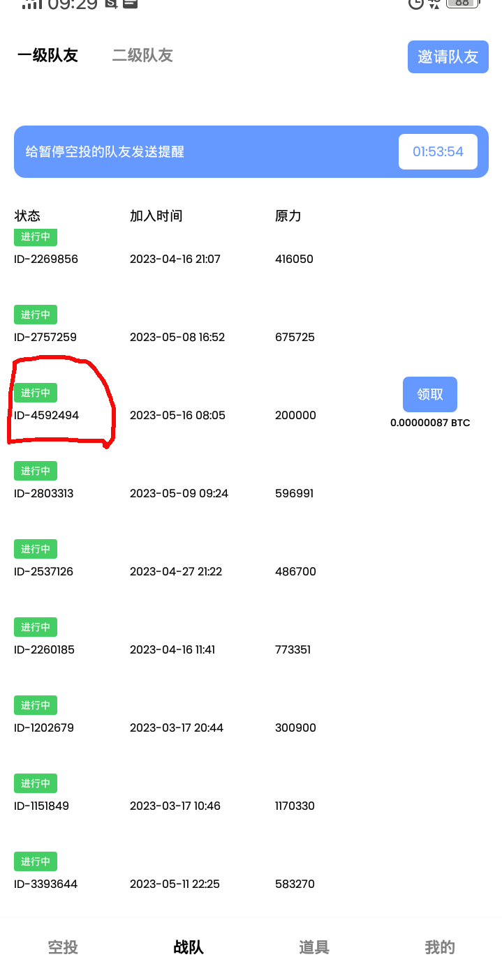Tap the 邀请队友 button
Viewport: 502px width, 980px height.
coord(448,57)
